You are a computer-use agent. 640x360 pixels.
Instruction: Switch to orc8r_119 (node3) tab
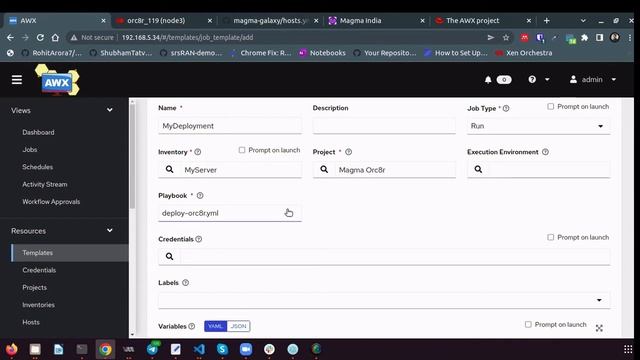pos(164,20)
